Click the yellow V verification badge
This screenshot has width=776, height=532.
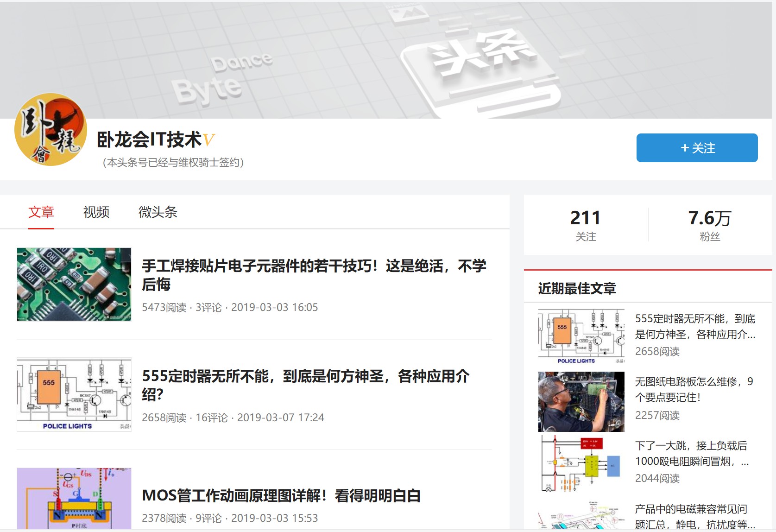(208, 140)
